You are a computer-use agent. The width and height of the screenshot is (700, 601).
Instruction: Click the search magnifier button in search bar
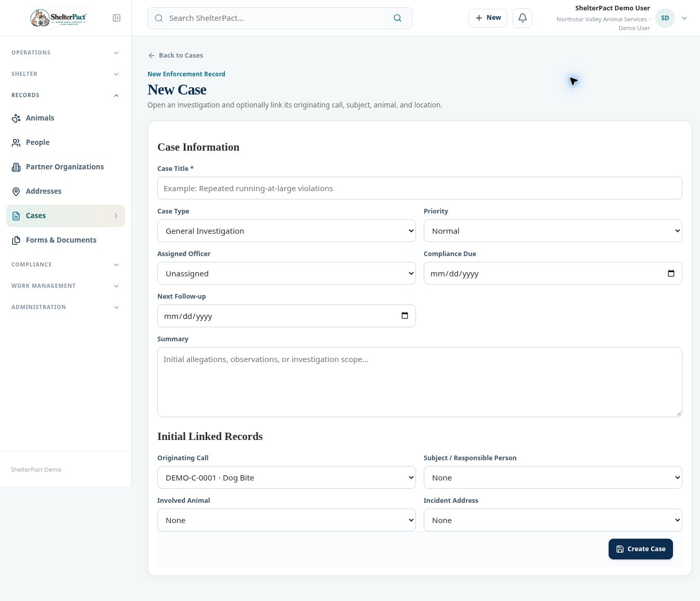[x=397, y=18]
